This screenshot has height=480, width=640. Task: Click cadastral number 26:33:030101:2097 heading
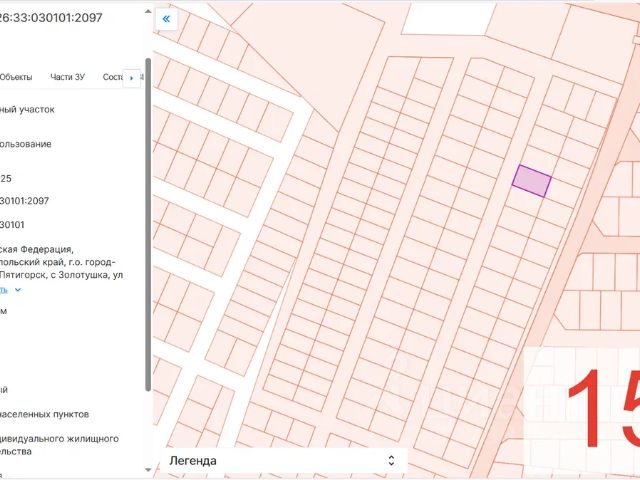coord(51,18)
